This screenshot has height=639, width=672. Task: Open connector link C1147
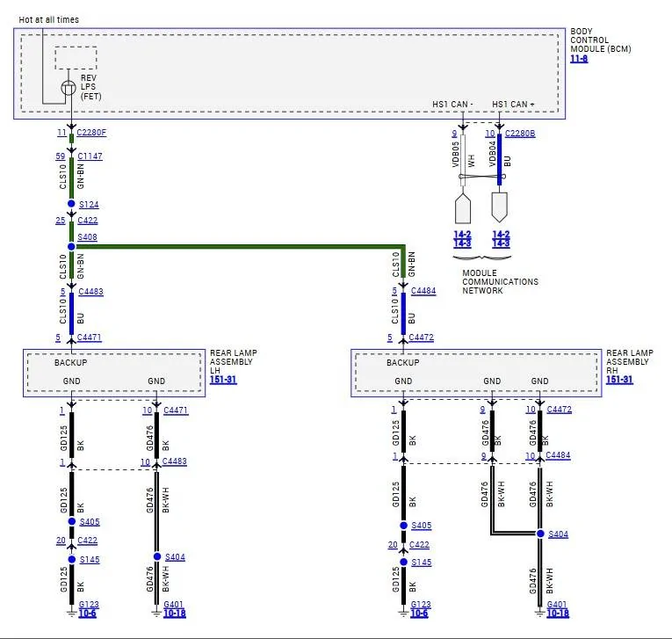[90, 156]
